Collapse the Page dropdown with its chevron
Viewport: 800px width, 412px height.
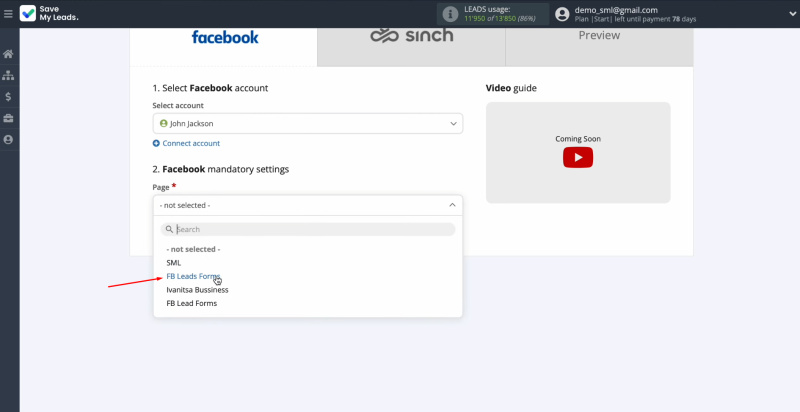coord(452,205)
